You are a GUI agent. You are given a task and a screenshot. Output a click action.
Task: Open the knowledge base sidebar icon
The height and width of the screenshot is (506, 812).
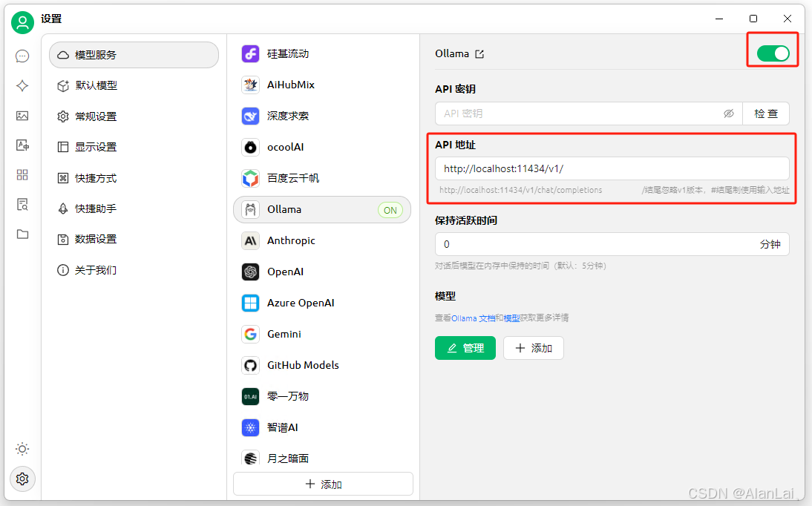22,205
